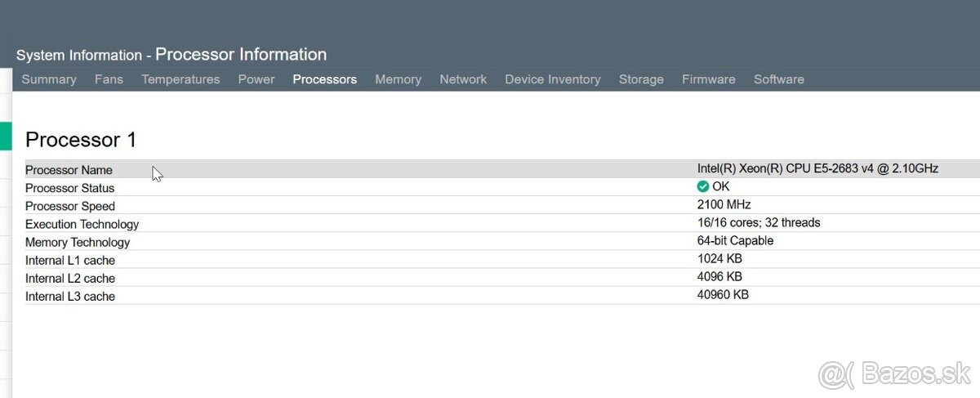Click the green OK status icon

703,186
